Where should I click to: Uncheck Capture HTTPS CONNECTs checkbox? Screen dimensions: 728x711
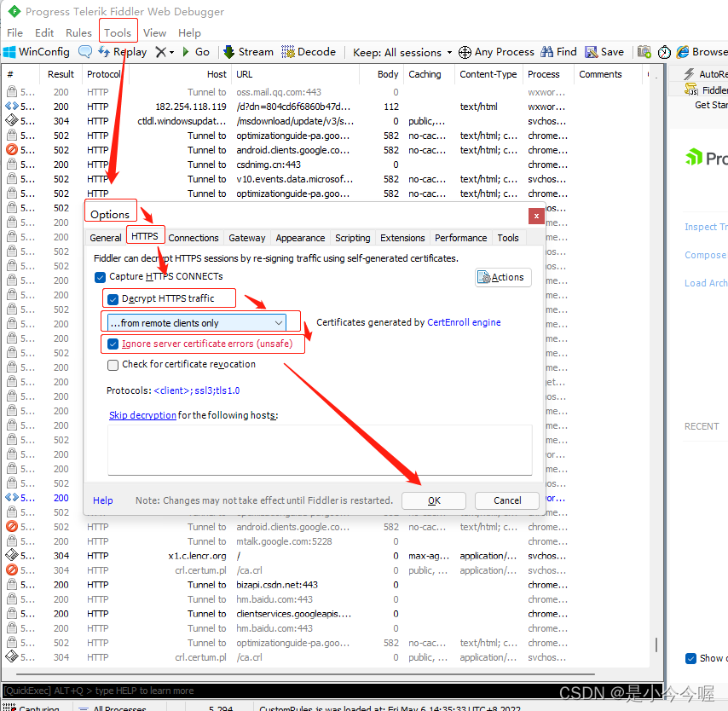[x=100, y=277]
